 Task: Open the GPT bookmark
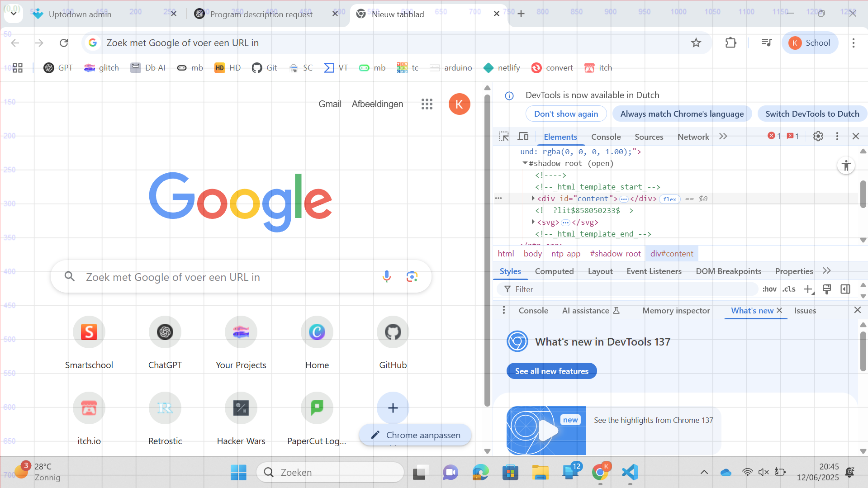click(58, 68)
